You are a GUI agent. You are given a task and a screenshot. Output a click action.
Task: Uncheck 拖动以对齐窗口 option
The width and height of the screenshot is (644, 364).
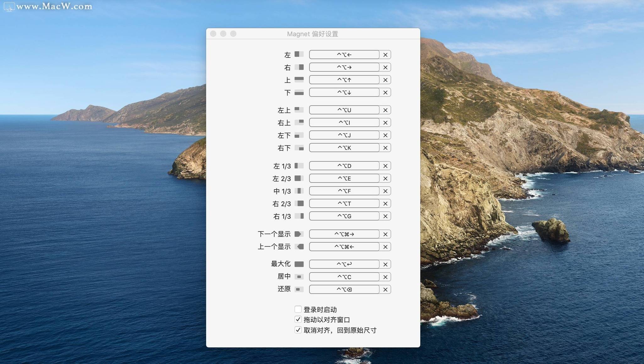pos(298,319)
